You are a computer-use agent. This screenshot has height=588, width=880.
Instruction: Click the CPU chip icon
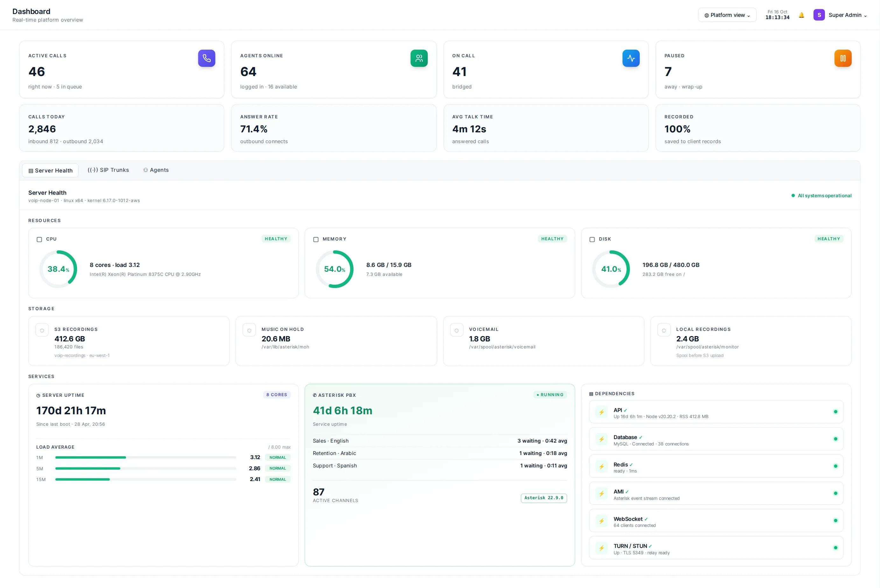pos(39,239)
